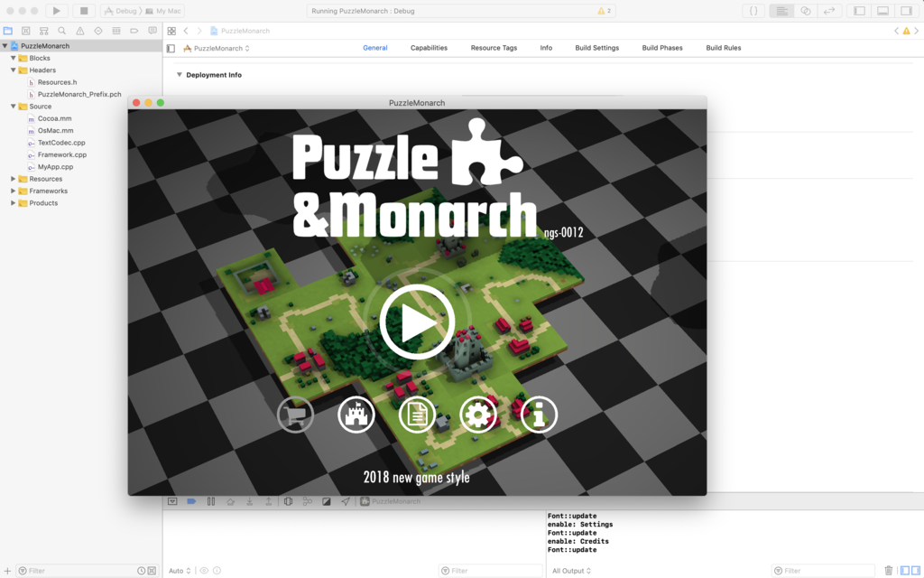This screenshot has width=924, height=578.
Task: Switch to the version editor
Action: 829,11
